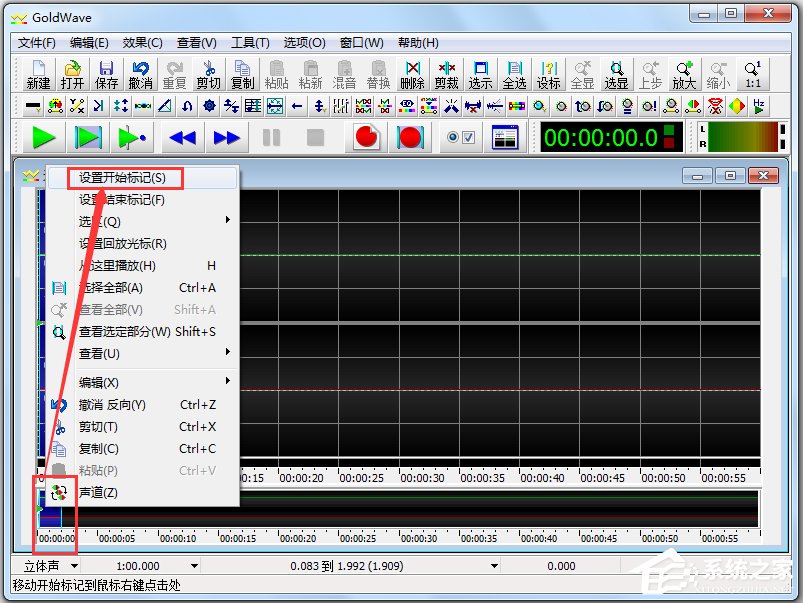The height and width of the screenshot is (603, 803).
Task: Open the 工具(T) menu
Action: pyautogui.click(x=250, y=43)
